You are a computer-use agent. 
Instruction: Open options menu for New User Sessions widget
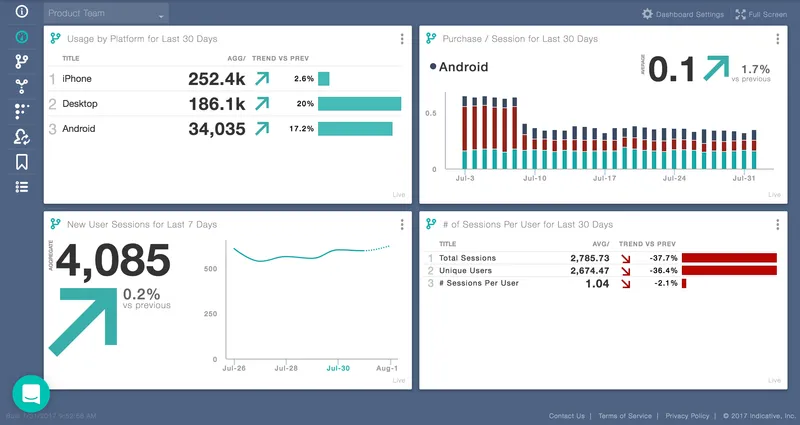tap(402, 224)
